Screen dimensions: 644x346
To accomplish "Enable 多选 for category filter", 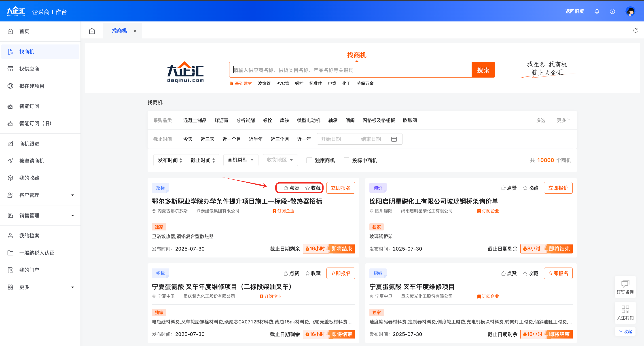I will point(540,120).
